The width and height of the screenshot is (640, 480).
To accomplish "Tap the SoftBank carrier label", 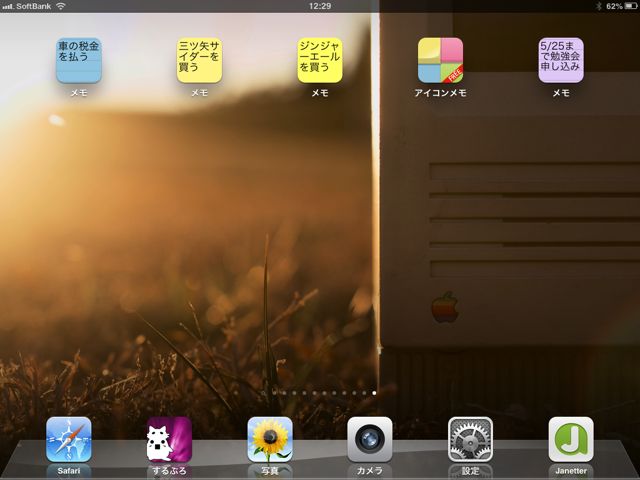I will click(x=34, y=6).
